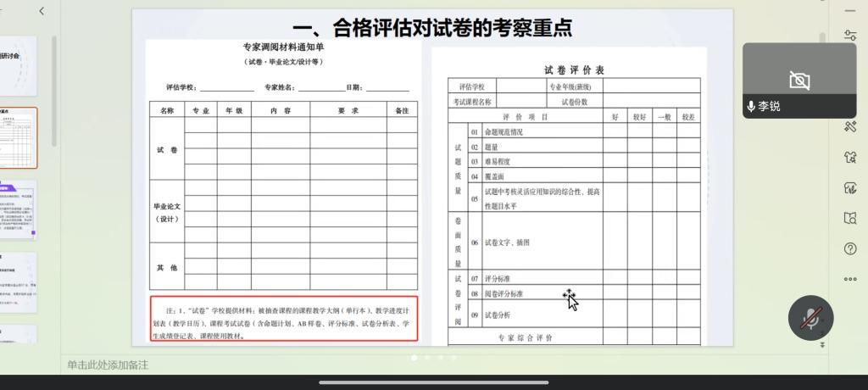Open the slide thumbnail with purple header
Image resolution: width=868 pixels, height=390 pixels.
[19, 209]
